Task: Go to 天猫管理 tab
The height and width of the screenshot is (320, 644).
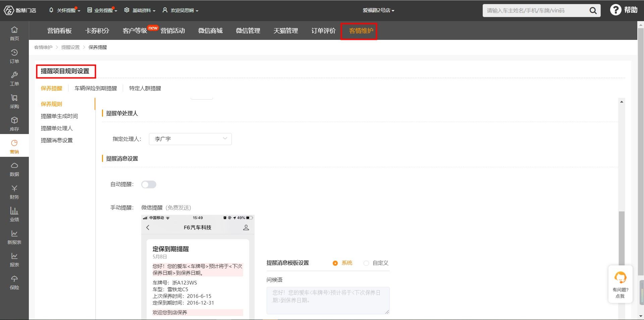Action: (x=286, y=31)
